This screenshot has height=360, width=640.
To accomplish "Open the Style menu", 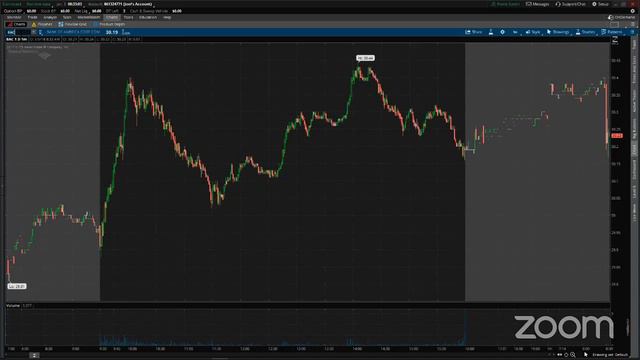I will coord(533,32).
